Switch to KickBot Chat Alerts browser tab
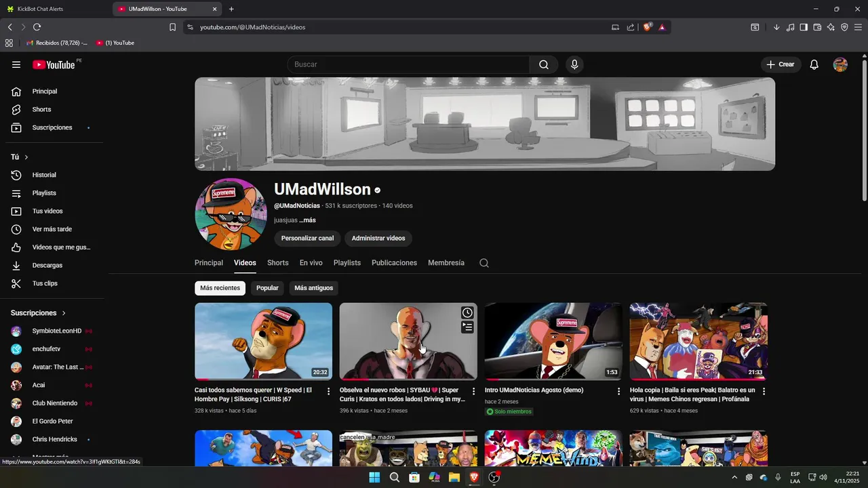 pos(54,9)
